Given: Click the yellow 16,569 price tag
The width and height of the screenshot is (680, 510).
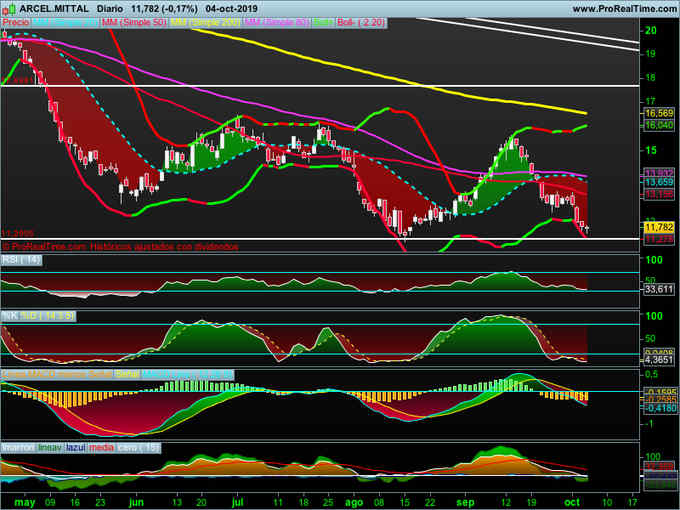Looking at the screenshot, I should (659, 113).
